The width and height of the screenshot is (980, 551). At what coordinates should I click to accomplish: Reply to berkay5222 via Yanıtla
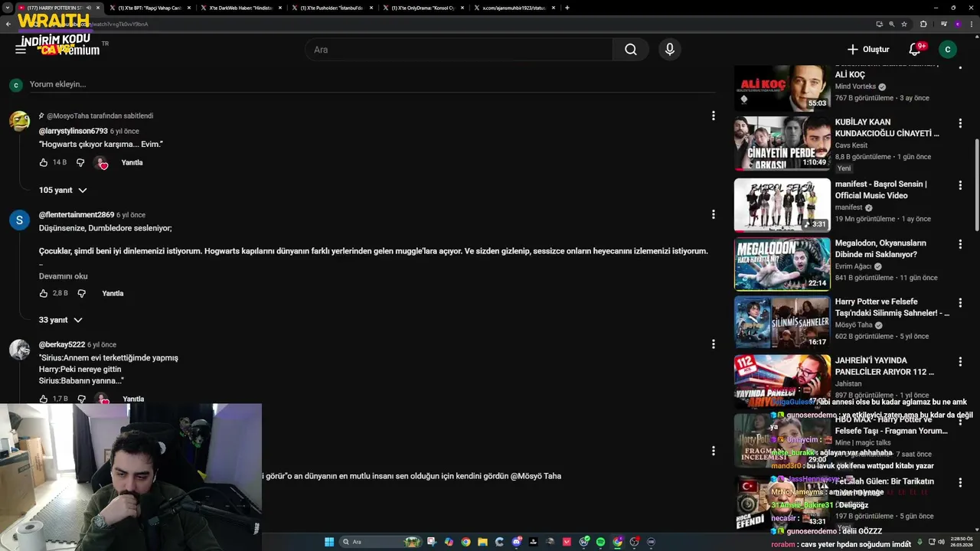click(133, 399)
